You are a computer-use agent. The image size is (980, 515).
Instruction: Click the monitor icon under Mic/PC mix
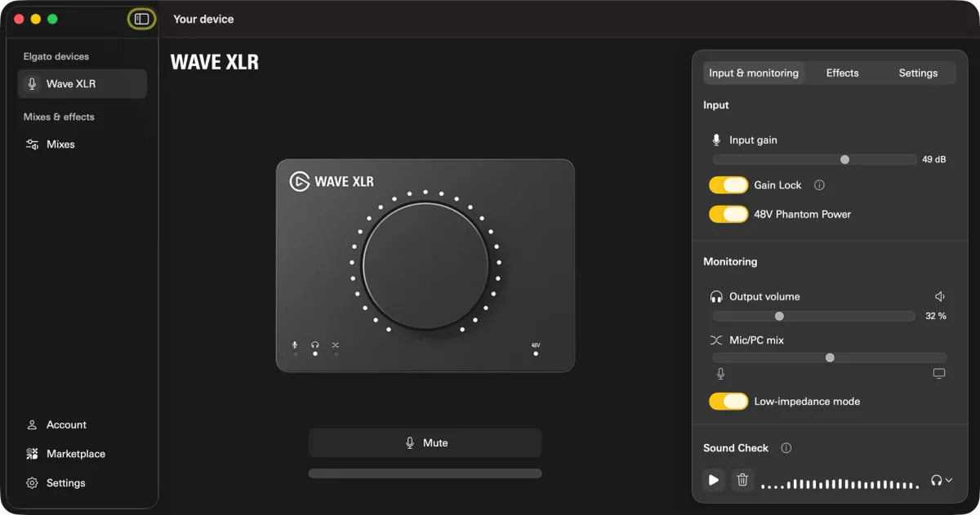click(x=939, y=374)
